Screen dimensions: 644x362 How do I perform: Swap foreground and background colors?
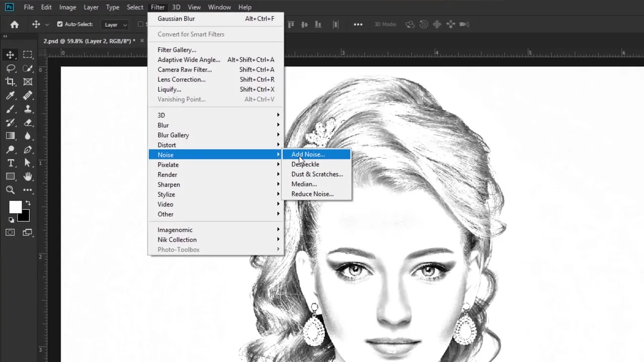tap(28, 203)
